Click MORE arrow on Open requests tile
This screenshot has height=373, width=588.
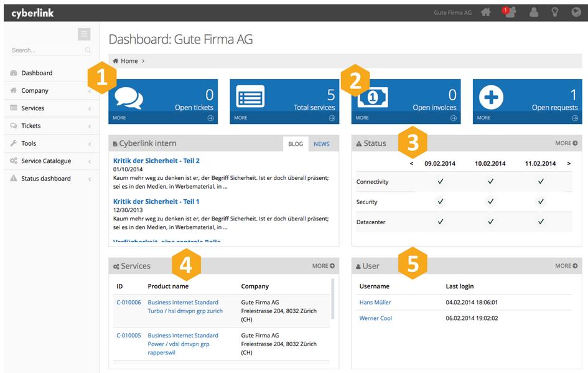(x=575, y=118)
